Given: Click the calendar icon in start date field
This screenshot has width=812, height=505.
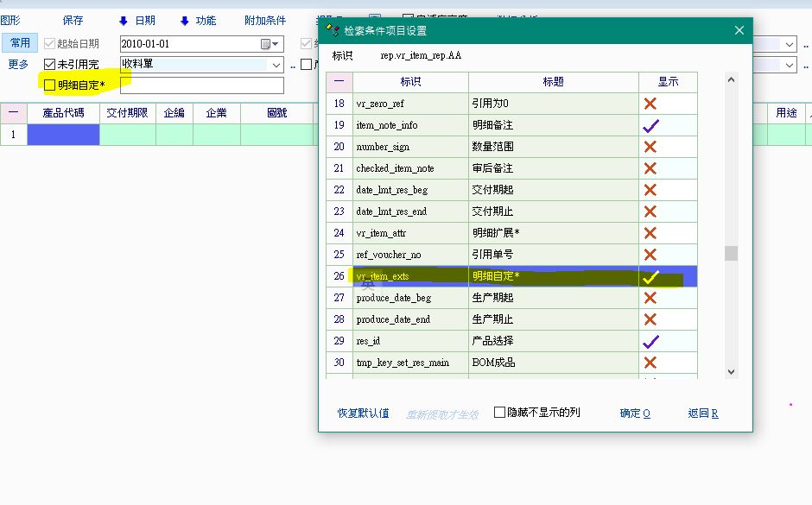Looking at the screenshot, I should click(266, 44).
